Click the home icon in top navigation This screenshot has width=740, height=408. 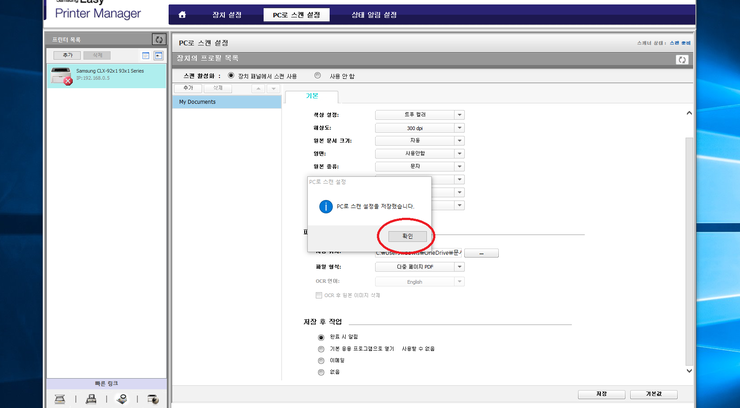click(182, 15)
